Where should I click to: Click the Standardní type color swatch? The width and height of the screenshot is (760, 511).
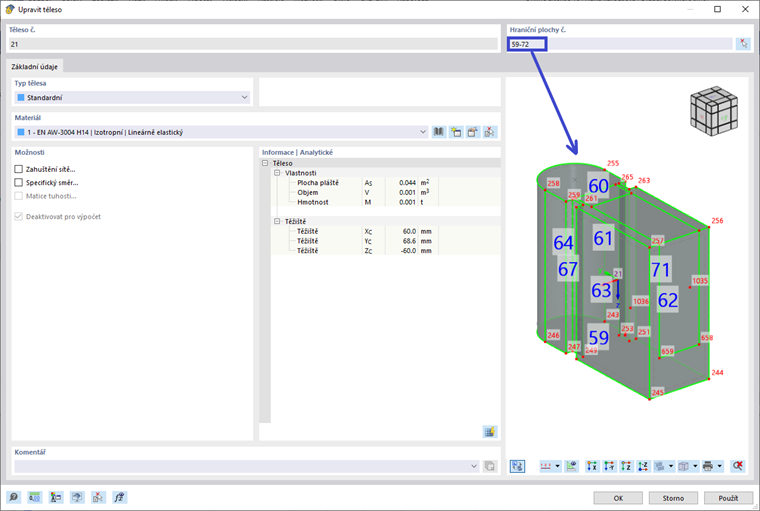pos(21,97)
